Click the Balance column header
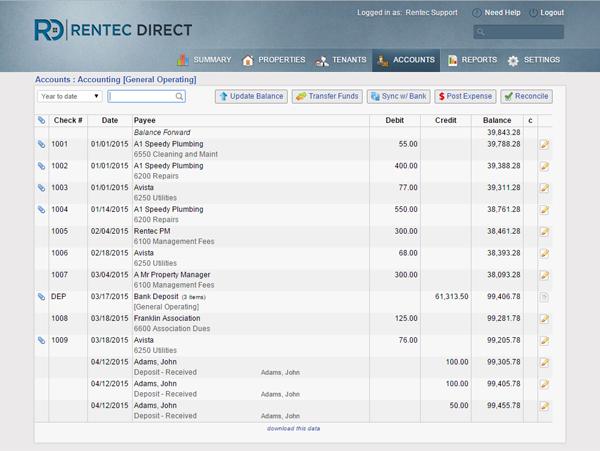600x451 pixels. click(x=497, y=120)
